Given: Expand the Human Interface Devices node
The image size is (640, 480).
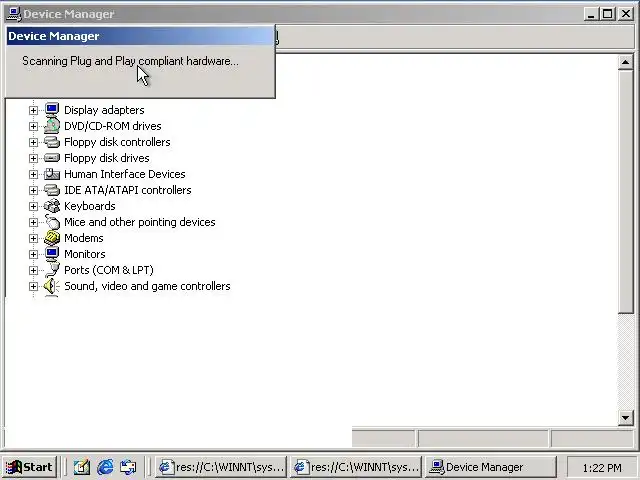Looking at the screenshot, I should pos(33,174).
